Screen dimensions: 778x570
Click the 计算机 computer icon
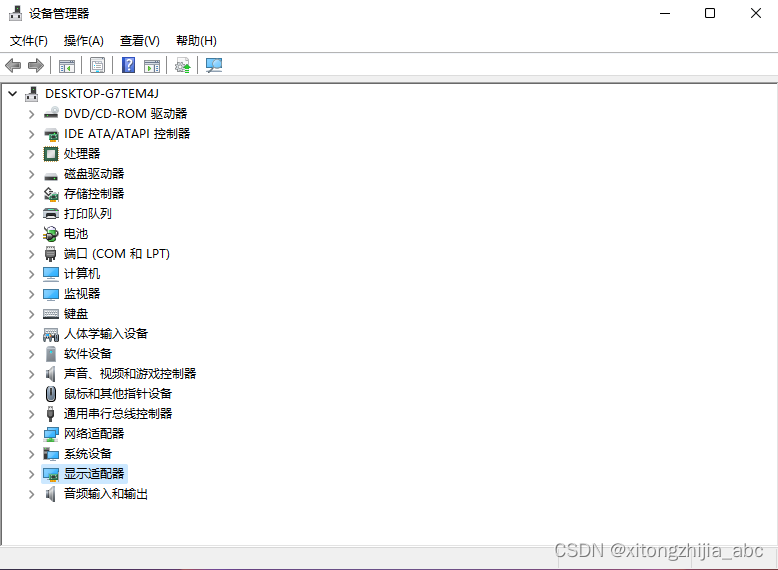click(51, 274)
